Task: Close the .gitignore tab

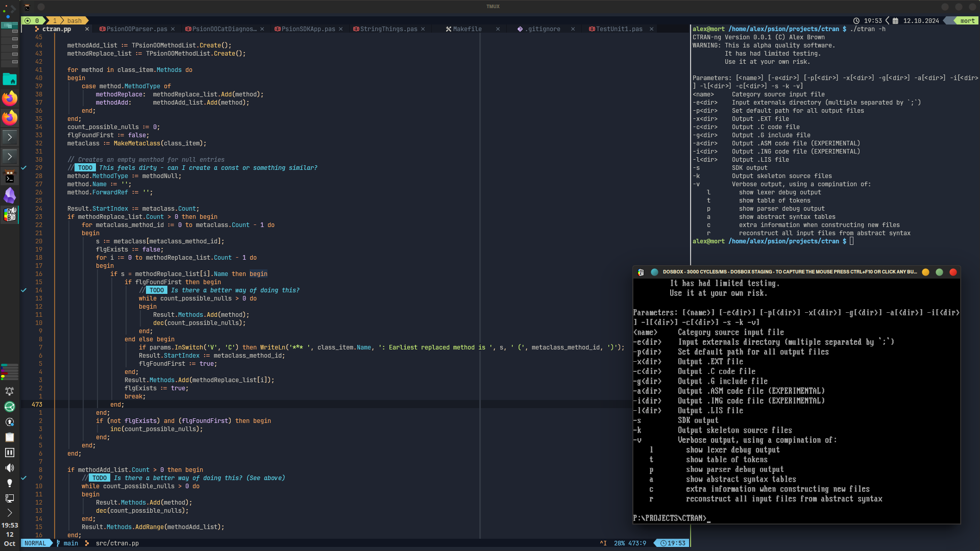Action: point(573,29)
